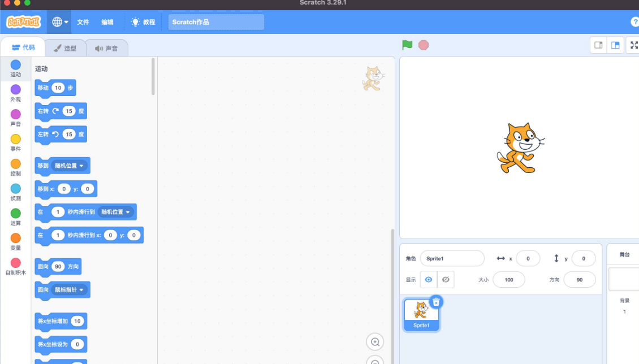Click the sprite y position field
This screenshot has width=639, height=364.
pyautogui.click(x=584, y=258)
